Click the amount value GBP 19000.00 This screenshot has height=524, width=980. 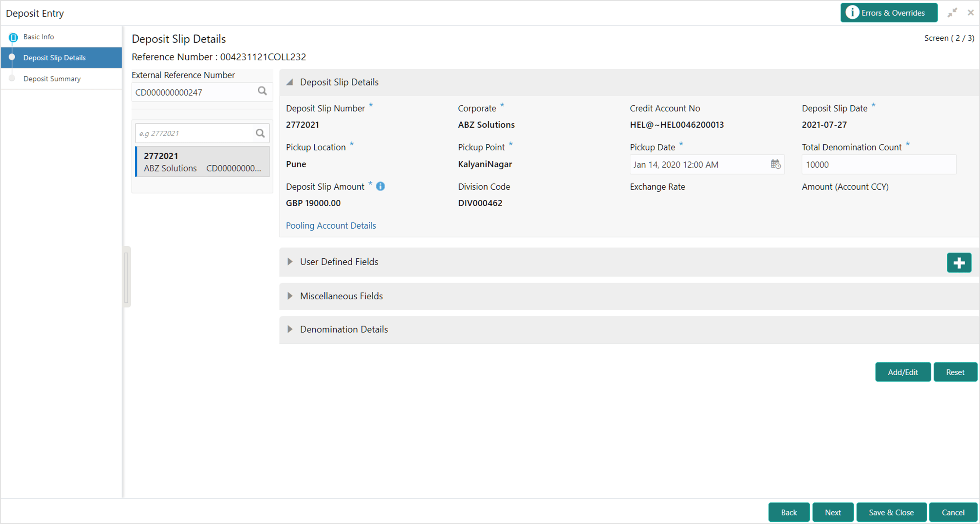(313, 203)
